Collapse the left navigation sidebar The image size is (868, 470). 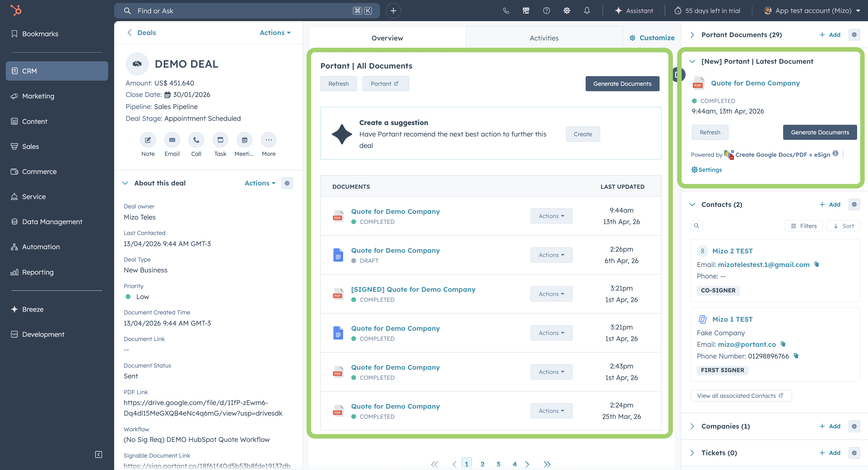point(98,454)
